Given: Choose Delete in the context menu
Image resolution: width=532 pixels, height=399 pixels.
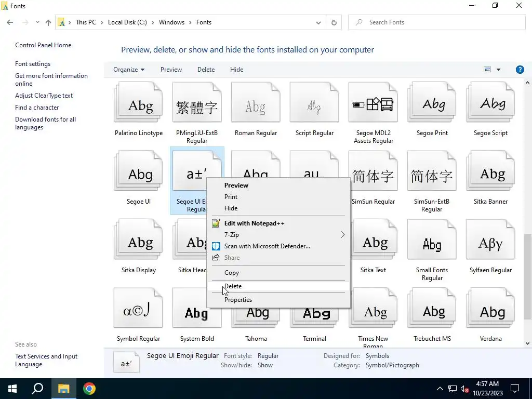Looking at the screenshot, I should click(278, 286).
